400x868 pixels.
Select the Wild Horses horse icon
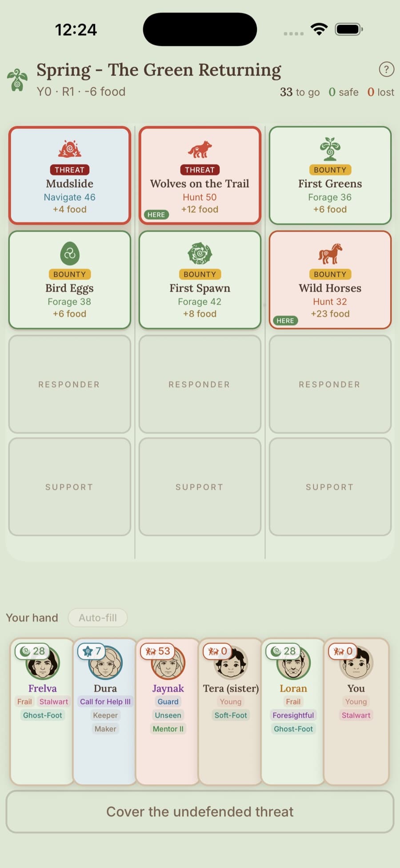point(330,254)
